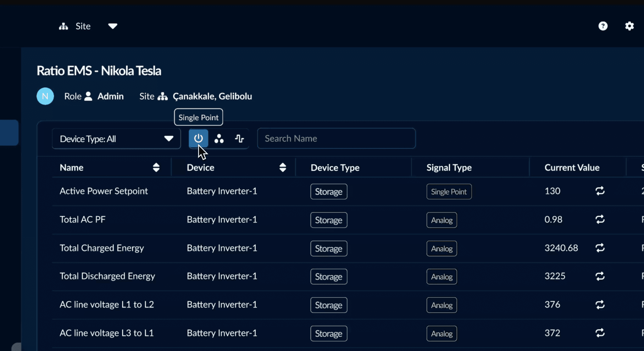
Task: Click Battery Inverter-1 in Total AC PF row
Action: (222, 219)
